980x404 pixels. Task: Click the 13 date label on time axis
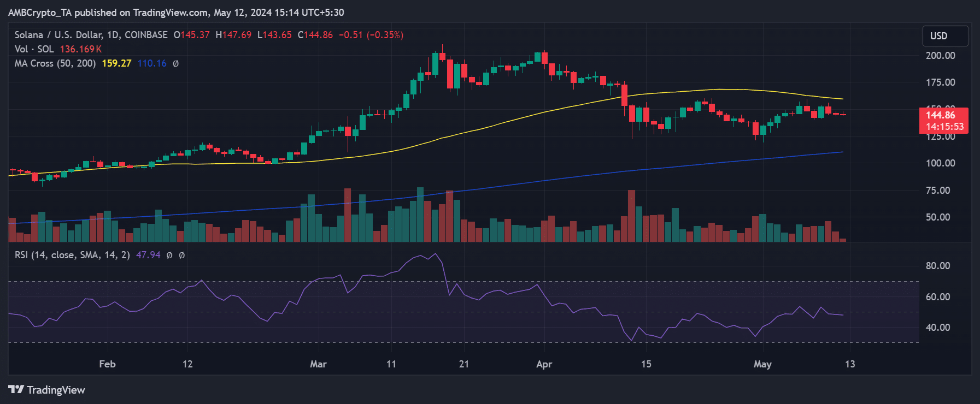[x=849, y=364]
